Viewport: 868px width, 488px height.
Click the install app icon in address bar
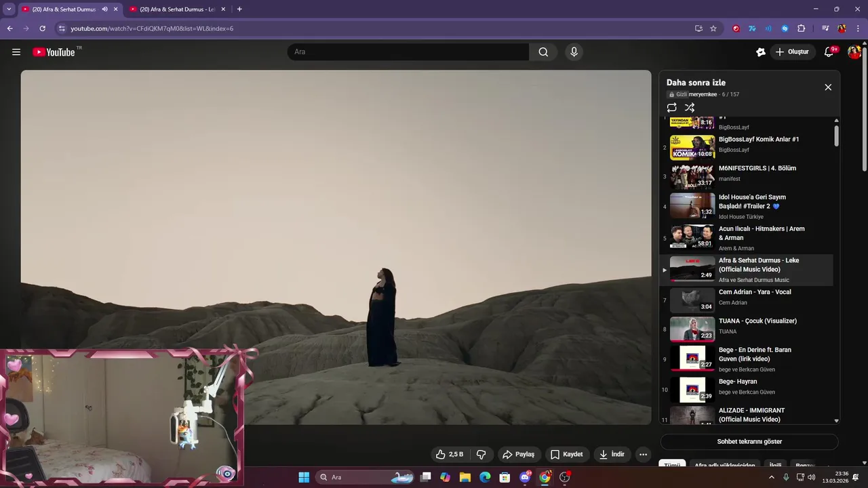coord(698,28)
